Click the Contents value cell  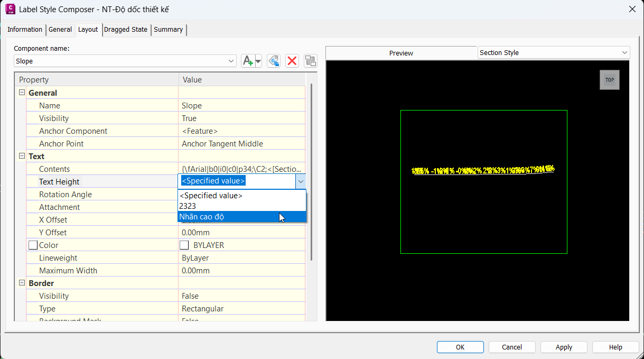pos(242,169)
